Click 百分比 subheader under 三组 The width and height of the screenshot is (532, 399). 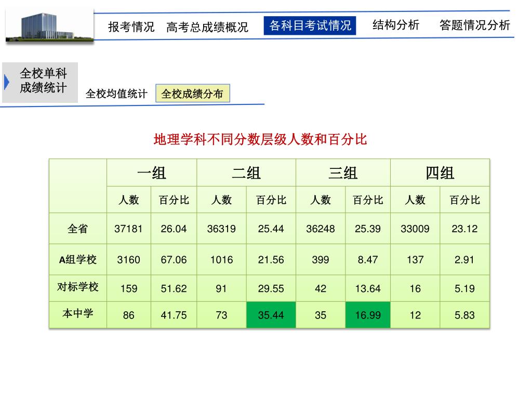point(368,200)
